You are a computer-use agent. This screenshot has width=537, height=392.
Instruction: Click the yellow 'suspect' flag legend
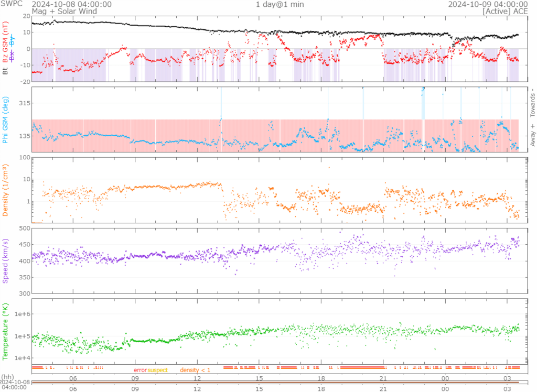(x=157, y=371)
